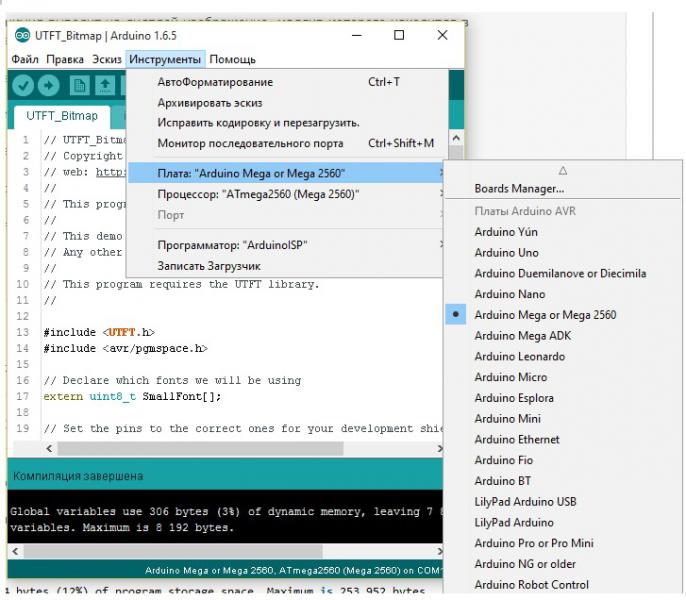Screen dimensions: 686x600
Task: Click the Upload arrow toolbar icon
Action: (x=49, y=85)
